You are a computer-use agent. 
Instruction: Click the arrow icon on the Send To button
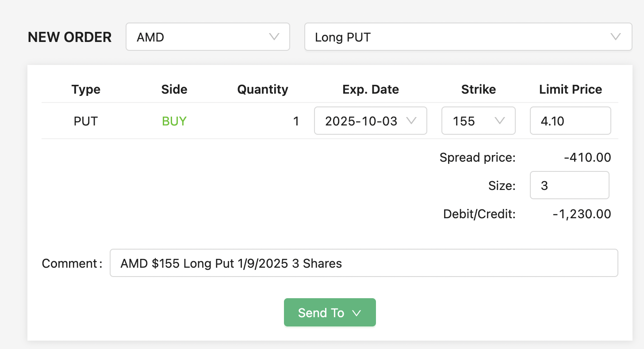pos(356,313)
